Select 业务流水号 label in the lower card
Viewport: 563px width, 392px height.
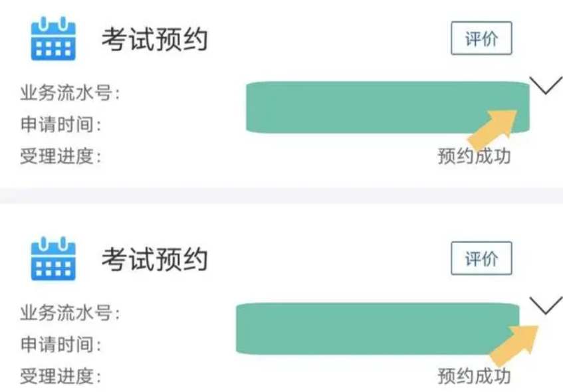point(70,313)
